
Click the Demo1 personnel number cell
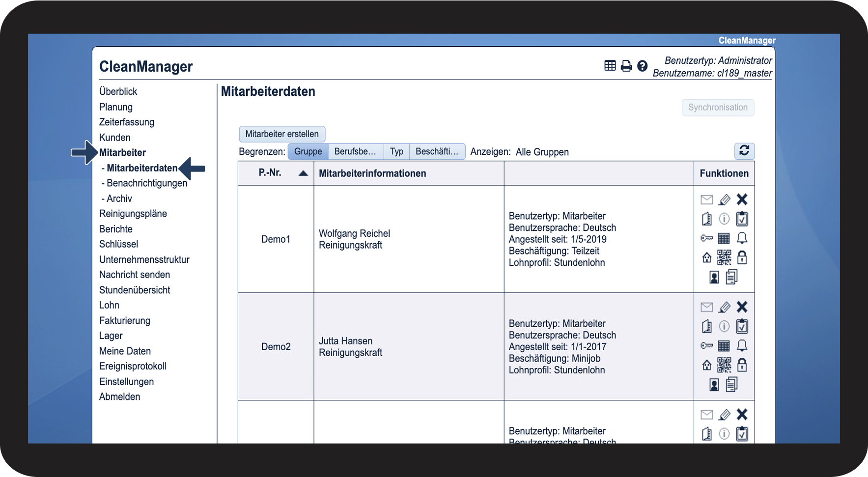pyautogui.click(x=276, y=239)
